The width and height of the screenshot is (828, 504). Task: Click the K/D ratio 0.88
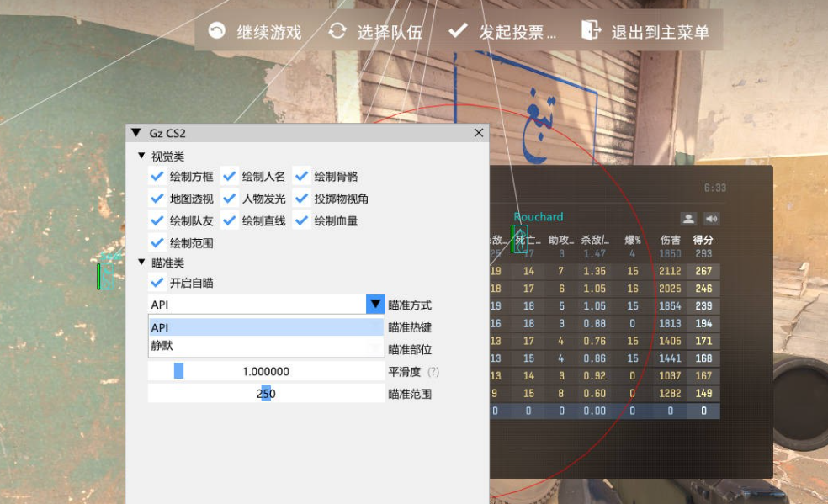coord(595,323)
